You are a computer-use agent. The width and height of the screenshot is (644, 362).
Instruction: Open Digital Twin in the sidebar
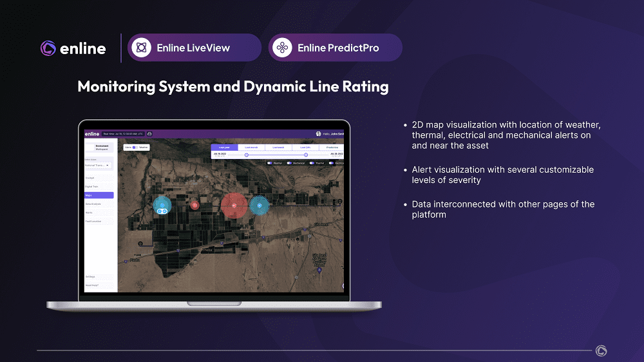tap(99, 187)
